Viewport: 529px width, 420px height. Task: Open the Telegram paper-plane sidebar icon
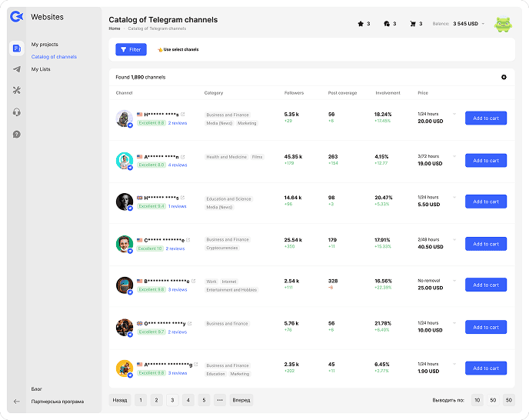pyautogui.click(x=16, y=69)
